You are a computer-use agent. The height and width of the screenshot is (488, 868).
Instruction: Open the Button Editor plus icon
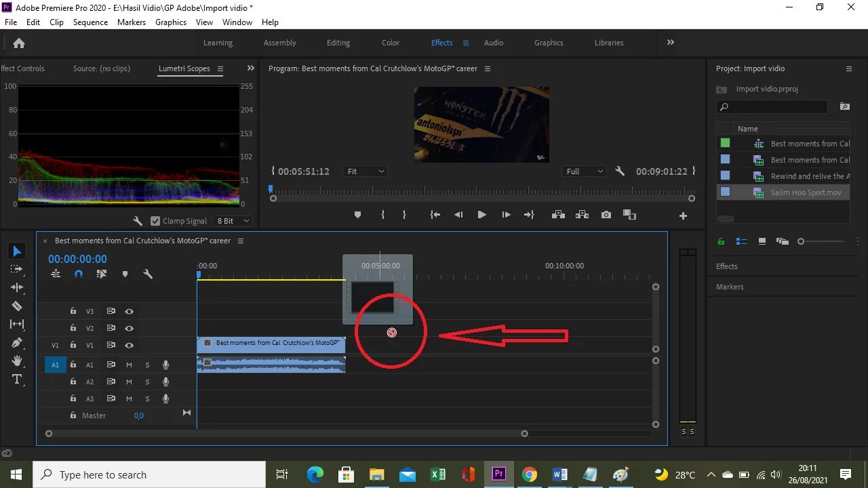[x=683, y=216]
